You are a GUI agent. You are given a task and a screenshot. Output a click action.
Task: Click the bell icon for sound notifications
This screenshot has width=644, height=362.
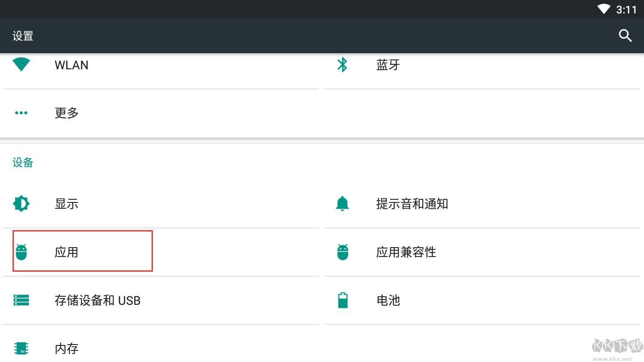point(342,204)
